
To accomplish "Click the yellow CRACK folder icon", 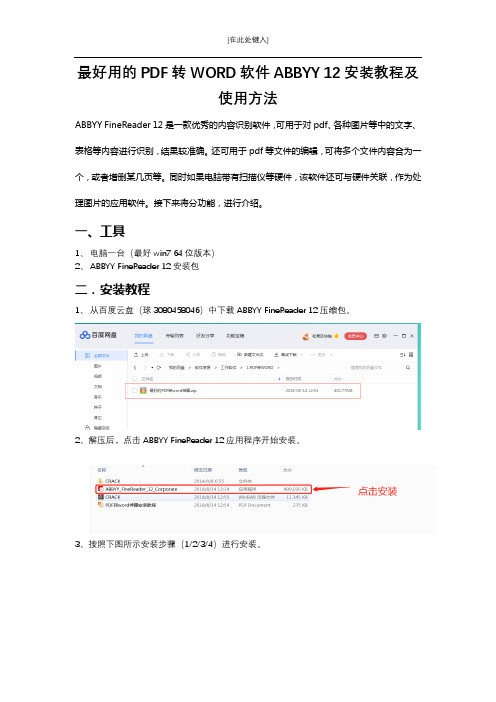I will click(101, 481).
